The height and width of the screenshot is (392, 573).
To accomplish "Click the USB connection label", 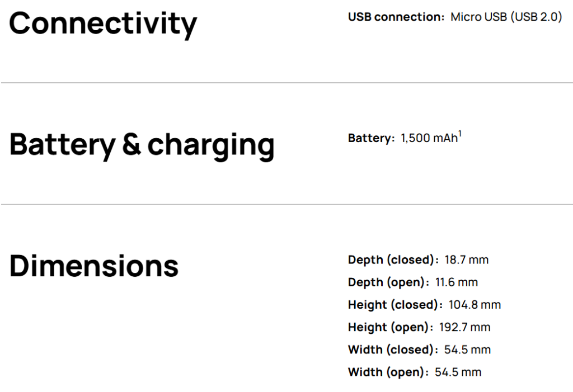I will click(396, 17).
